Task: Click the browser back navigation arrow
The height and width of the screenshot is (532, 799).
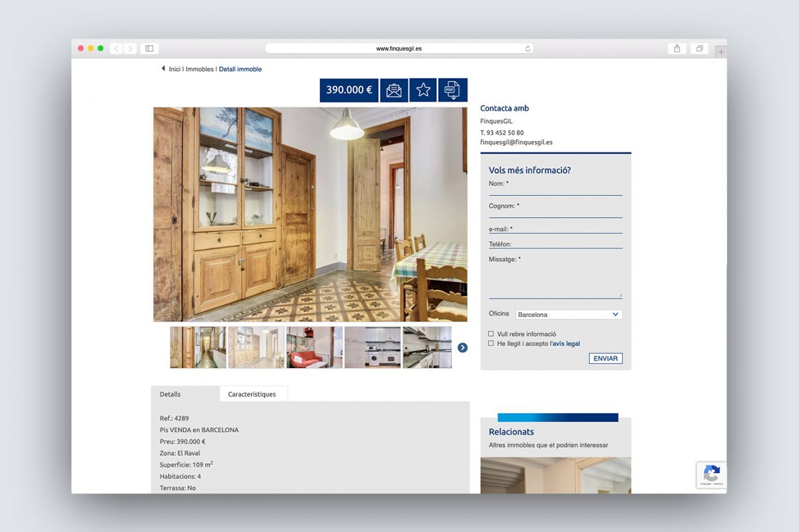Action: pos(116,48)
